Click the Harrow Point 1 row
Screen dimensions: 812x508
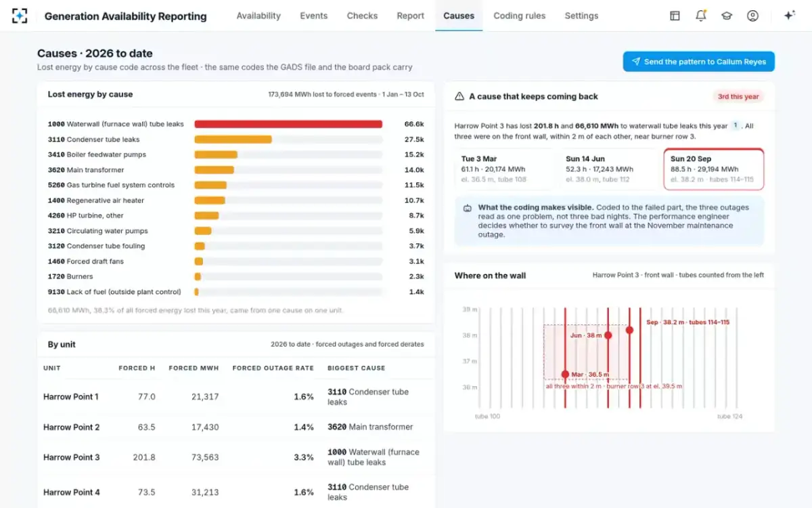235,396
